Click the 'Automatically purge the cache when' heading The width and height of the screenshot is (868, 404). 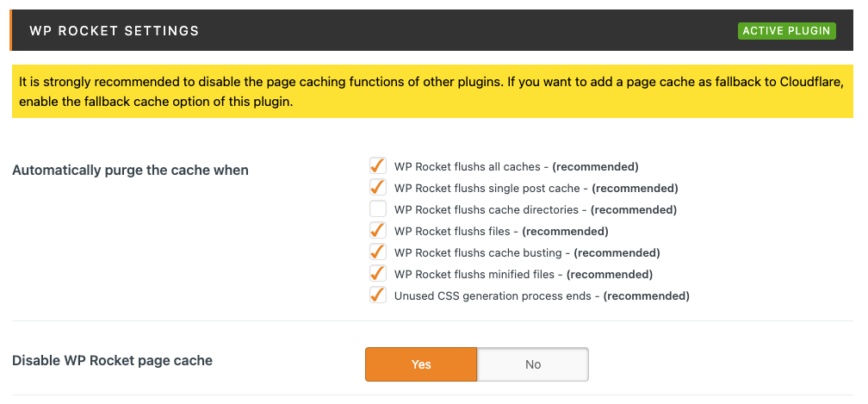pos(130,171)
